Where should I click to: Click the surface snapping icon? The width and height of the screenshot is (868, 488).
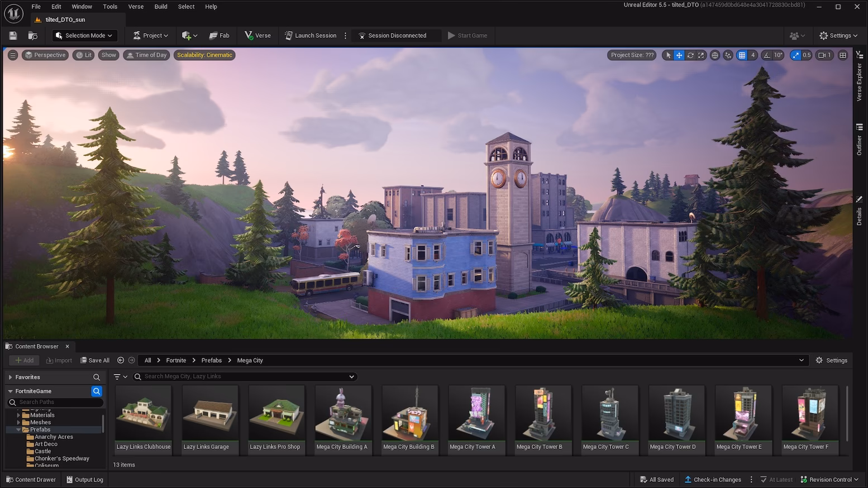point(728,55)
